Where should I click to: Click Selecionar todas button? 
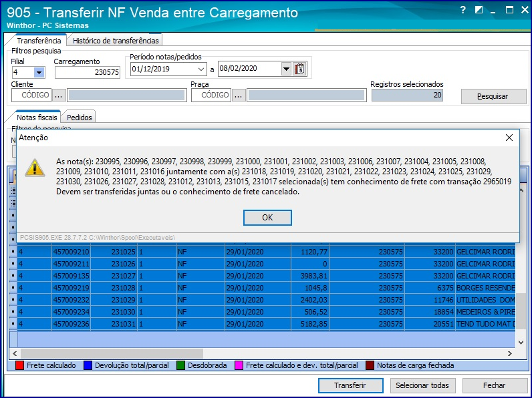point(422,385)
